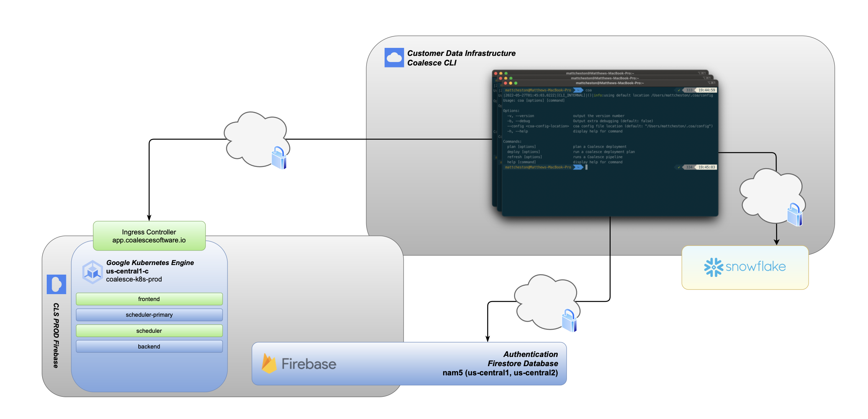Select the scheduler-primary service box
The image size is (868, 419).
pyautogui.click(x=149, y=315)
